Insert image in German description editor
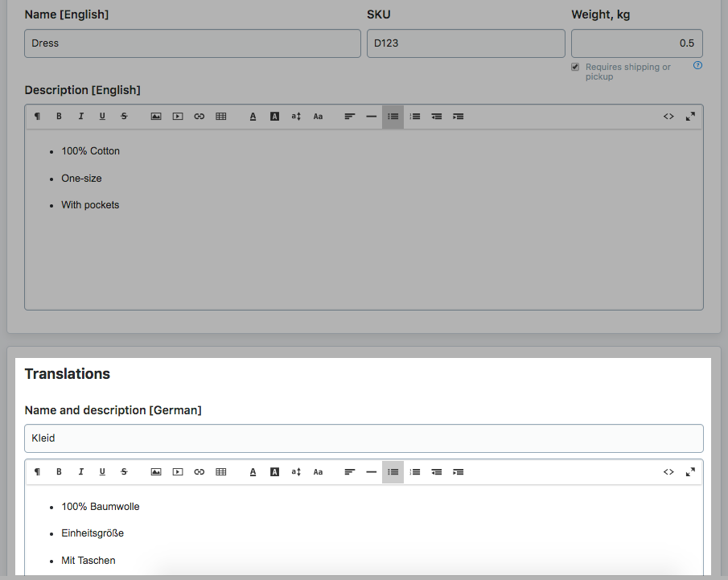Image resolution: width=728 pixels, height=580 pixels. click(156, 472)
